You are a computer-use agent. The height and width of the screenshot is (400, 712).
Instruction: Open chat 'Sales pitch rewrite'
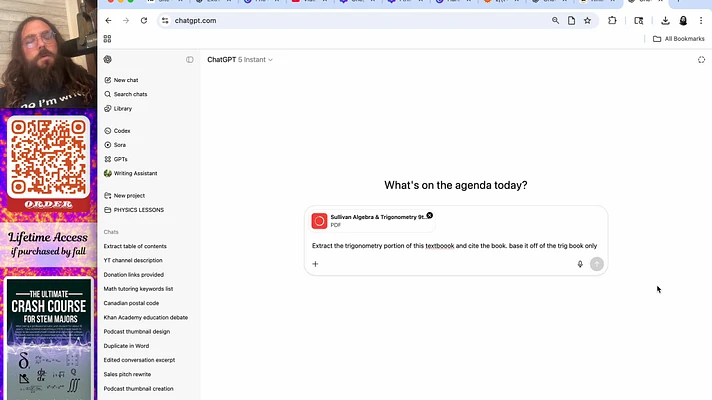point(127,374)
